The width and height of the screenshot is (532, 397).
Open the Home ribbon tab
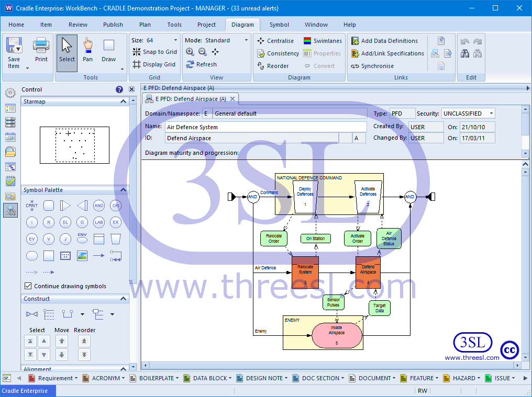(x=16, y=25)
